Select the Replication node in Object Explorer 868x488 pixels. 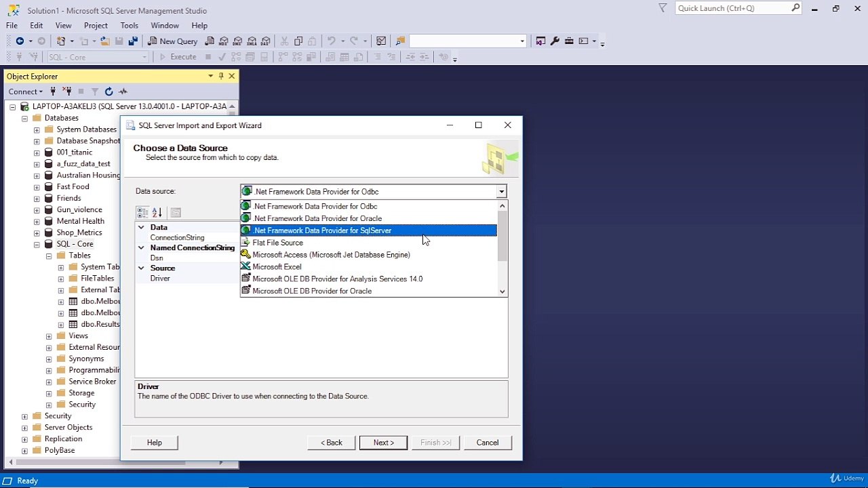(x=63, y=439)
